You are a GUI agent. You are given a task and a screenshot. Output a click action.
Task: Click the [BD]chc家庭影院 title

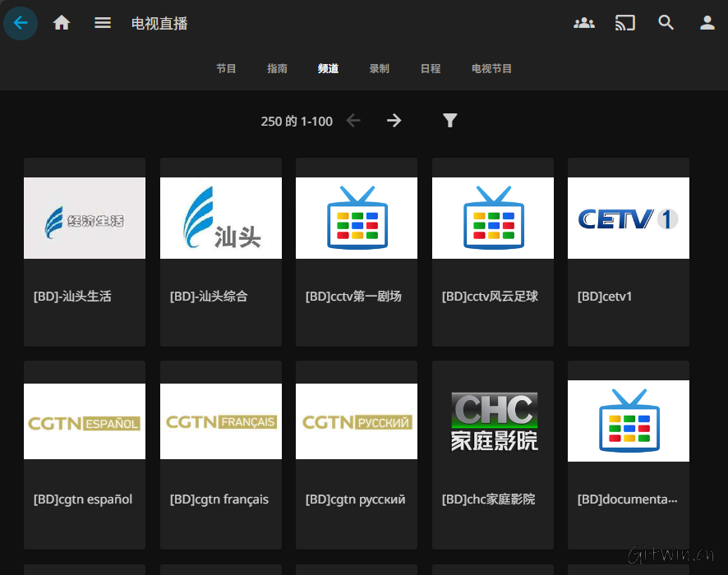488,499
